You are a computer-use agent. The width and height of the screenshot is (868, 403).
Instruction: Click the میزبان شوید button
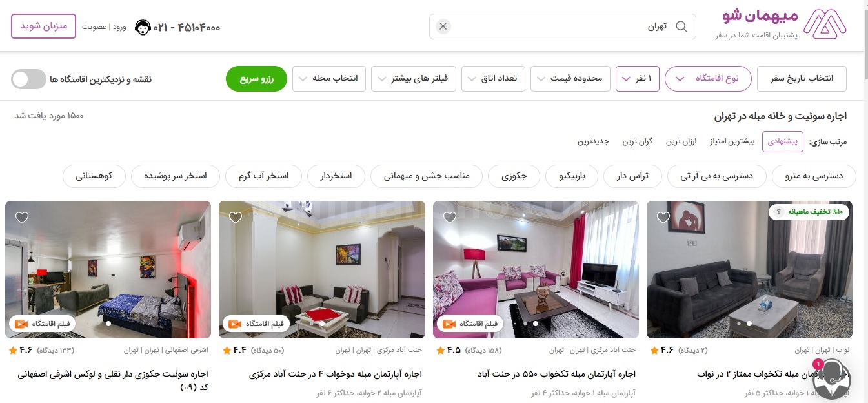click(43, 26)
